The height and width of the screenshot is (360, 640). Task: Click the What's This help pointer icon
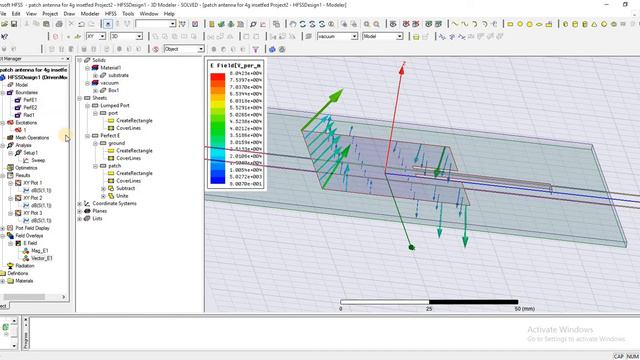pyautogui.click(x=4, y=37)
